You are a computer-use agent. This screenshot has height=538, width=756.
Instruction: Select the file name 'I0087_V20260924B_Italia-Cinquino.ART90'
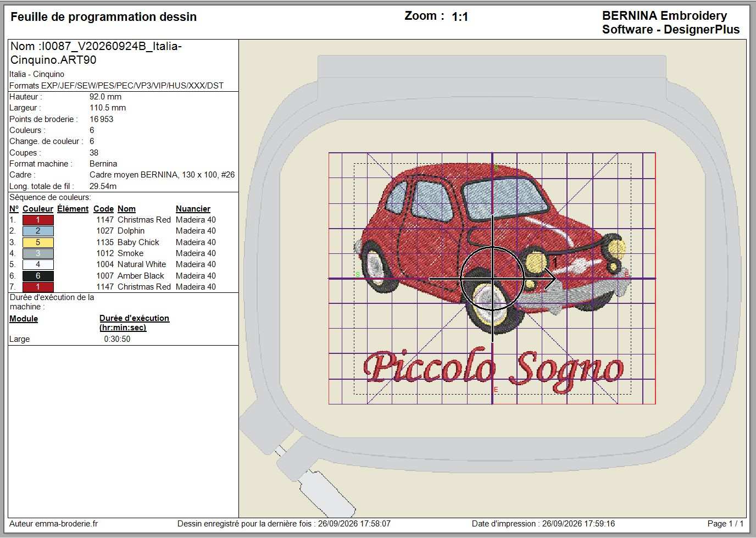97,53
